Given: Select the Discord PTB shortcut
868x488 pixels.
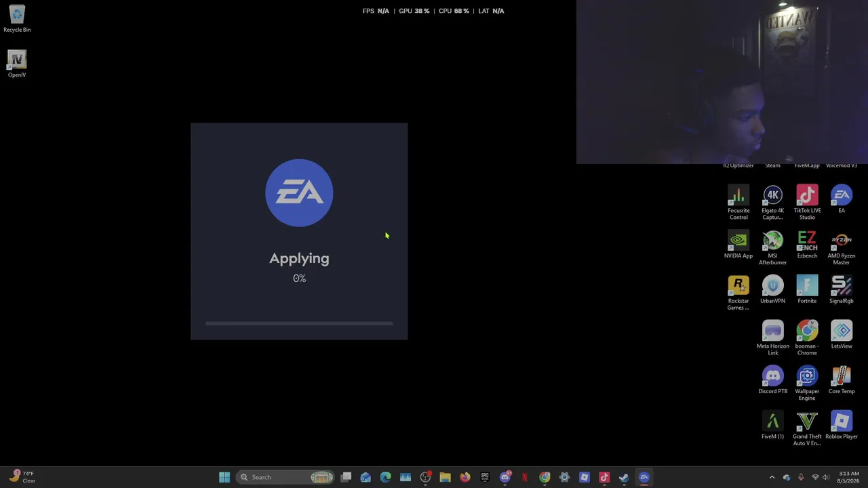Looking at the screenshot, I should 772,381.
